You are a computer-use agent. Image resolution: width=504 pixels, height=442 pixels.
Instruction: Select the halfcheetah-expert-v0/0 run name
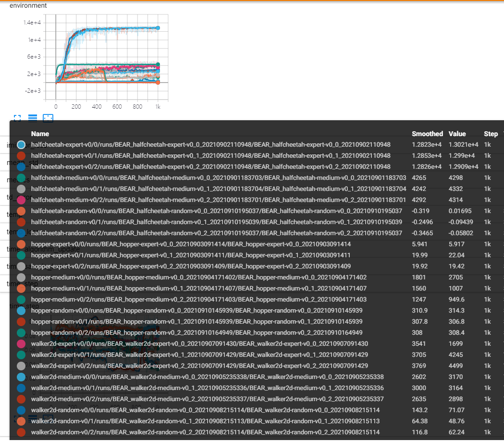[x=210, y=145]
